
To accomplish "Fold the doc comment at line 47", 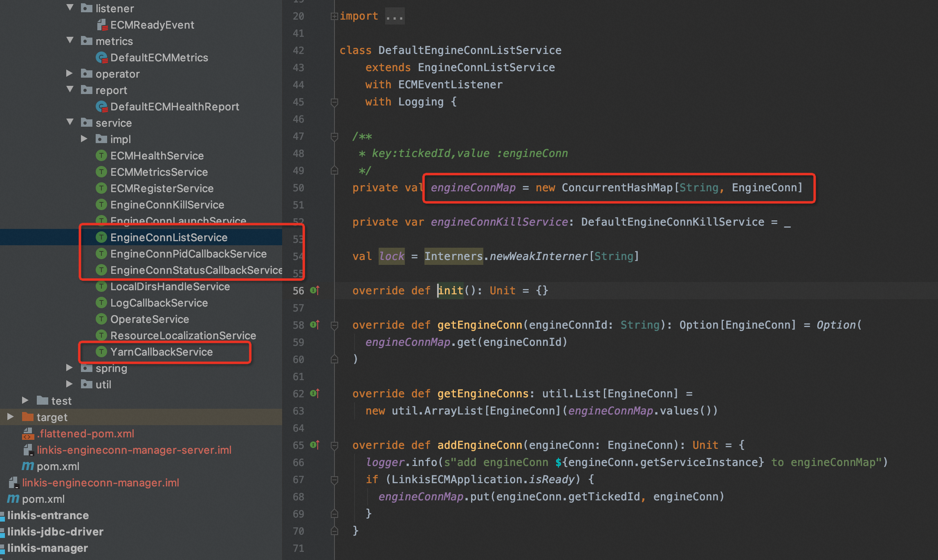I will tap(334, 136).
